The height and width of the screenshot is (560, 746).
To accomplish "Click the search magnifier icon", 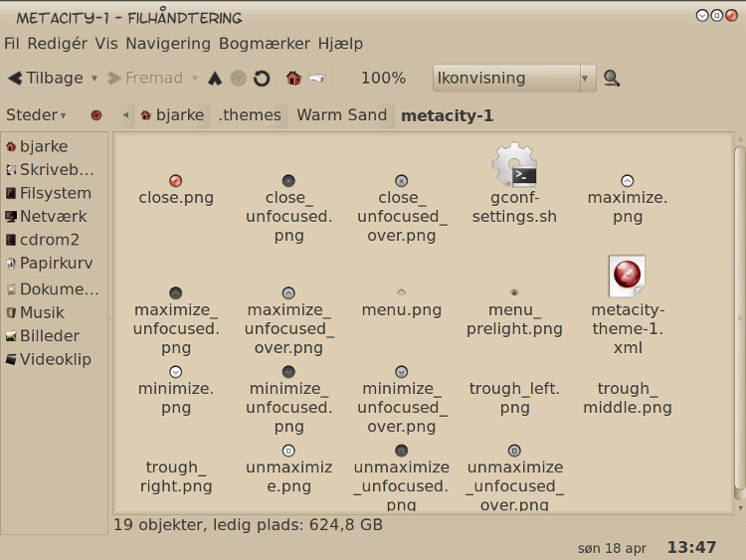I will 612,78.
